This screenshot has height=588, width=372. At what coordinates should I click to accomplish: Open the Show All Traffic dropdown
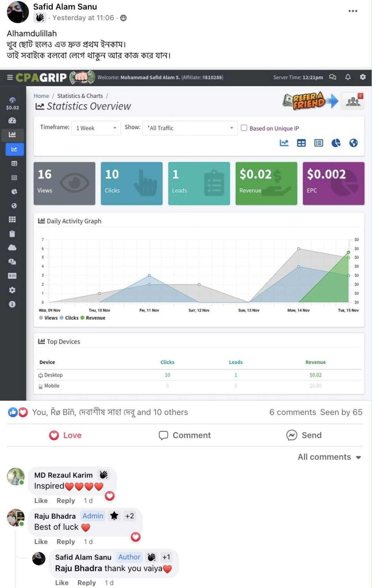[x=190, y=128]
